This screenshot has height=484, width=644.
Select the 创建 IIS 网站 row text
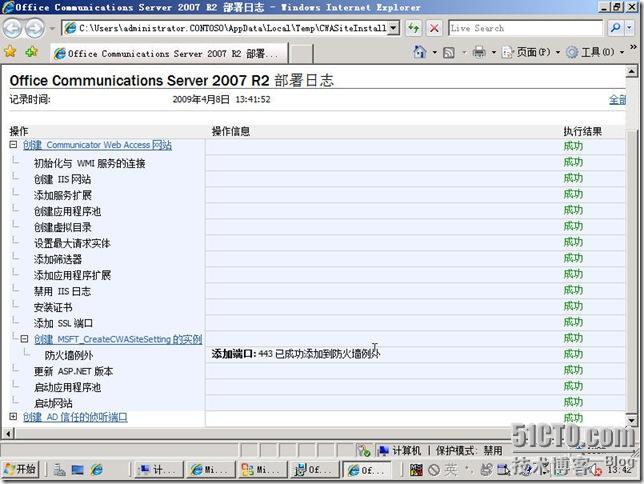click(62, 179)
